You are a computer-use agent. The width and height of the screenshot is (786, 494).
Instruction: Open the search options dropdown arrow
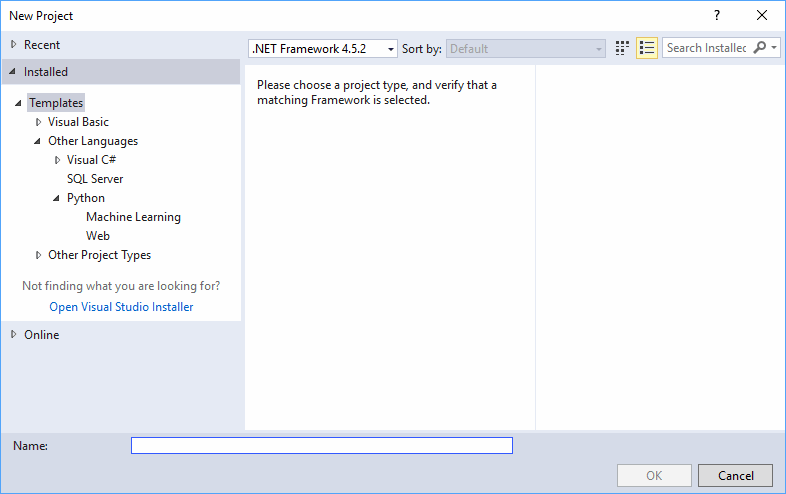pos(774,48)
